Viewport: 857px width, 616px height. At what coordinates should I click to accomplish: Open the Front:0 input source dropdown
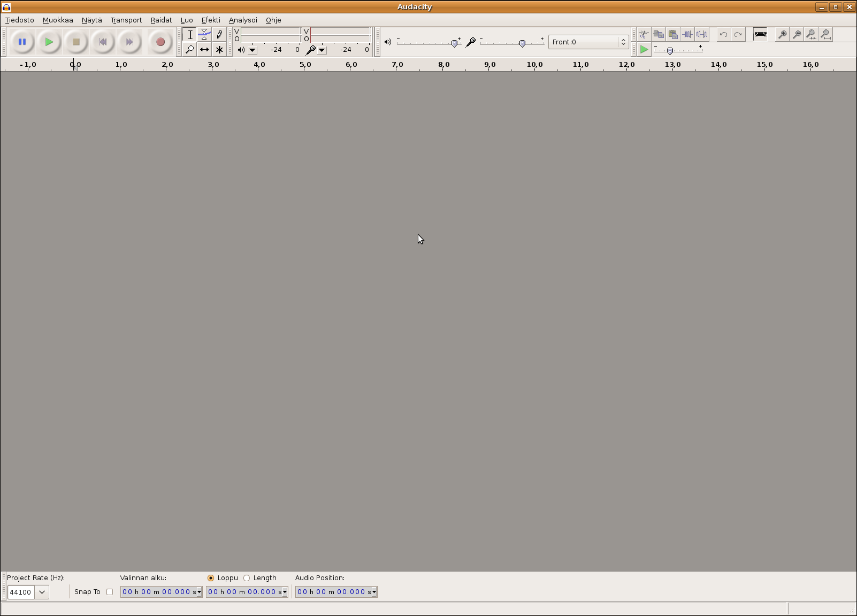588,42
